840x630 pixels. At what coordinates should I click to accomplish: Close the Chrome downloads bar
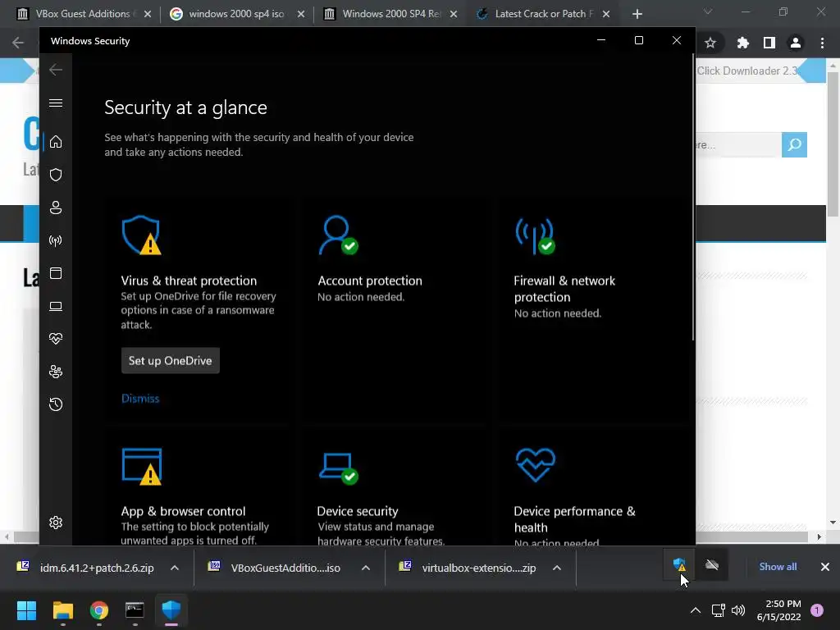point(825,567)
